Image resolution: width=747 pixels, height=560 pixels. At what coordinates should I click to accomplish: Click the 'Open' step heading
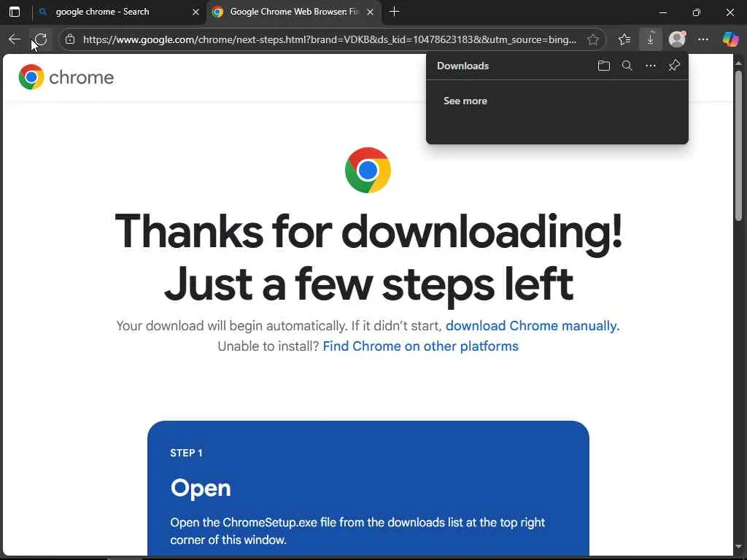[201, 488]
